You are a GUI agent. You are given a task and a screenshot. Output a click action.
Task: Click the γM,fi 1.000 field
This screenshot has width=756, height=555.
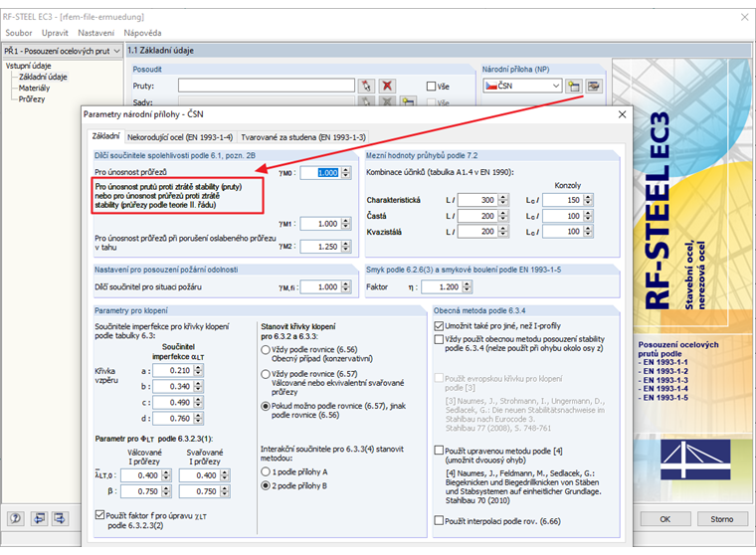320,286
